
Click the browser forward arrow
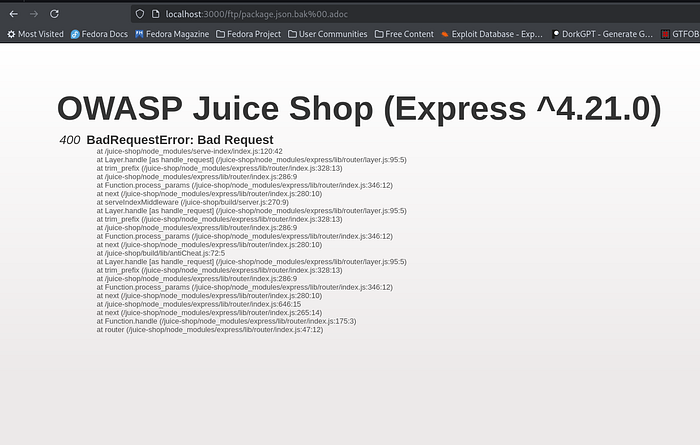pyautogui.click(x=34, y=14)
